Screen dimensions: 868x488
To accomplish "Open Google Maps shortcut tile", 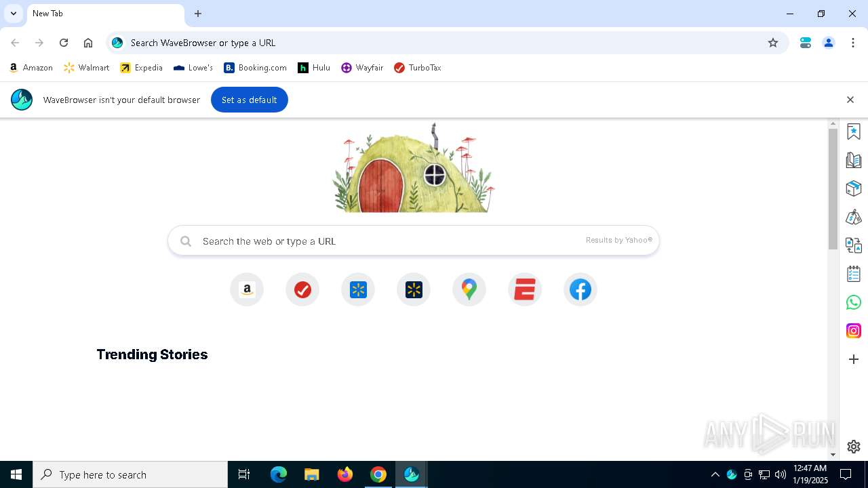I will [469, 289].
